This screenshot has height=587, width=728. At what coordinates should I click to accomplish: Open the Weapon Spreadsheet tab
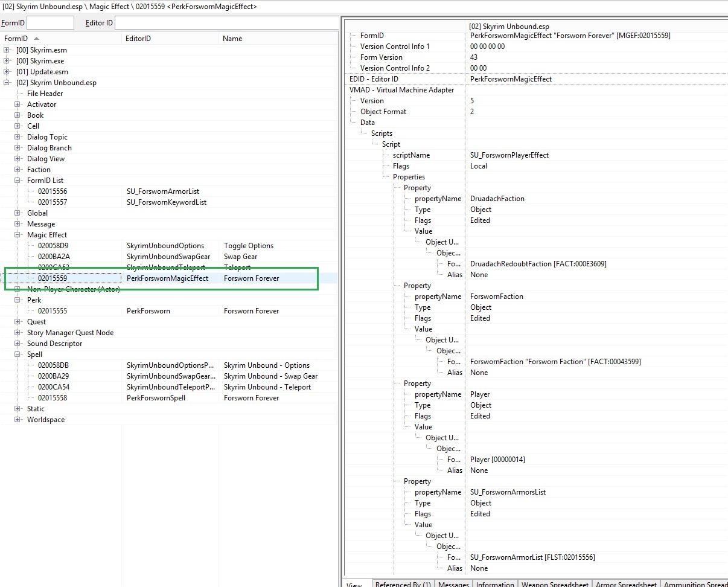[555, 583]
